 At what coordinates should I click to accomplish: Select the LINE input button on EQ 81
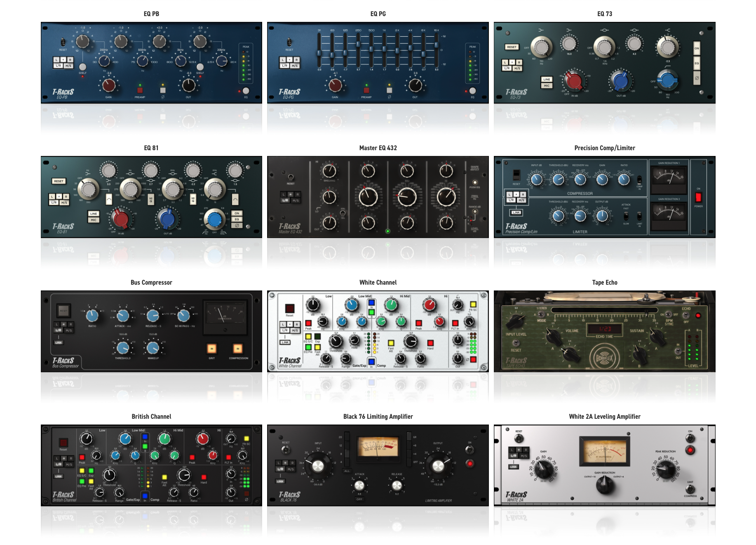(x=94, y=214)
